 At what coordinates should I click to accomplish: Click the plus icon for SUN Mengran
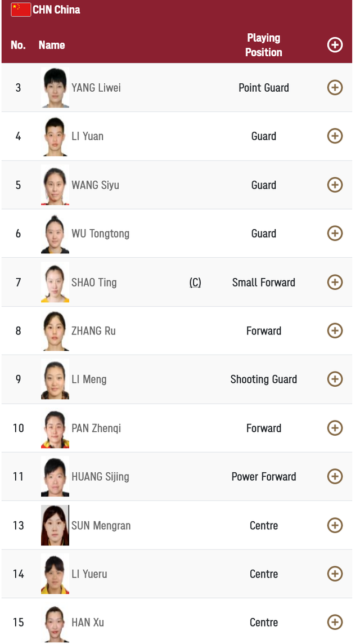tap(335, 525)
